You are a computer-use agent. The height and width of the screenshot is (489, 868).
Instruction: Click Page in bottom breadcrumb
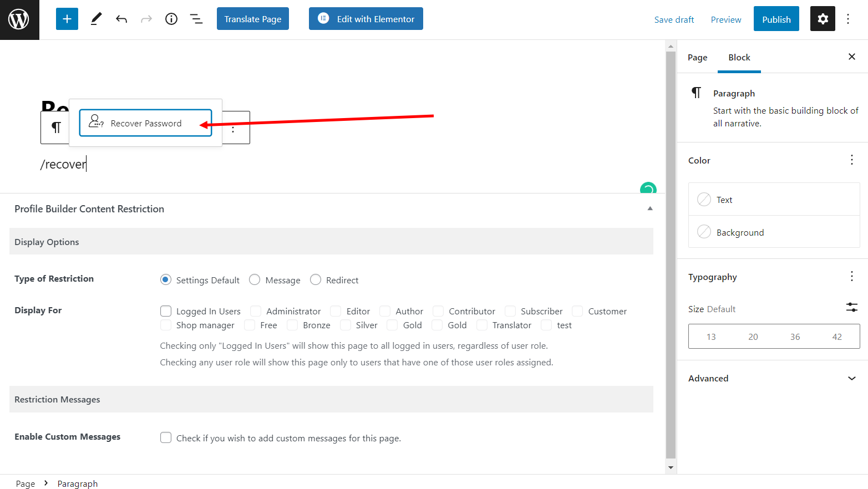click(26, 483)
